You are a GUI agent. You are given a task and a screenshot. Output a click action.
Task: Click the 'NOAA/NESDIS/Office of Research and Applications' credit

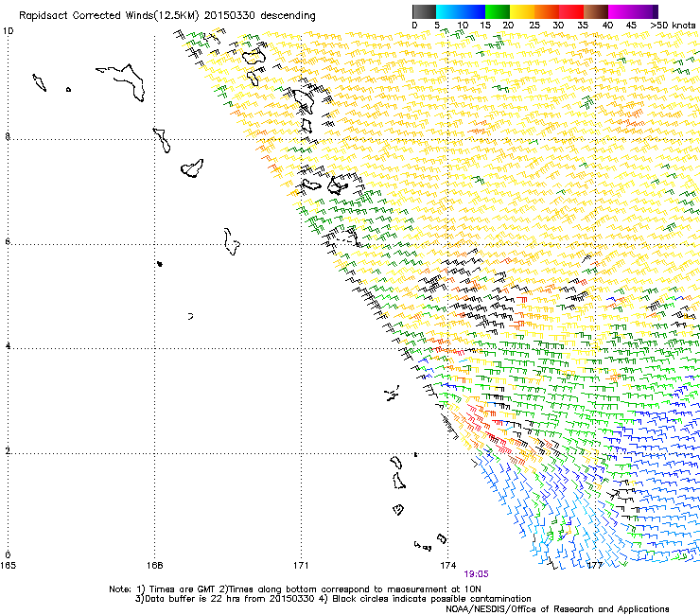click(557, 608)
